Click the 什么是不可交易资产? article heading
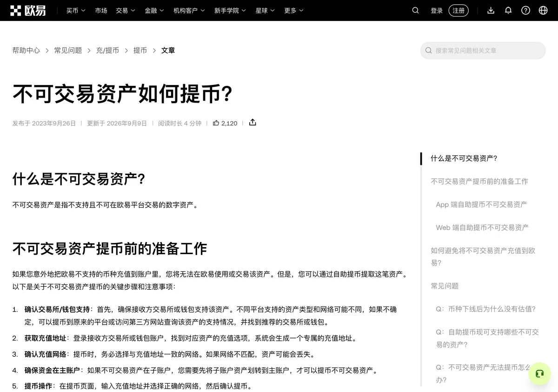 (79, 179)
